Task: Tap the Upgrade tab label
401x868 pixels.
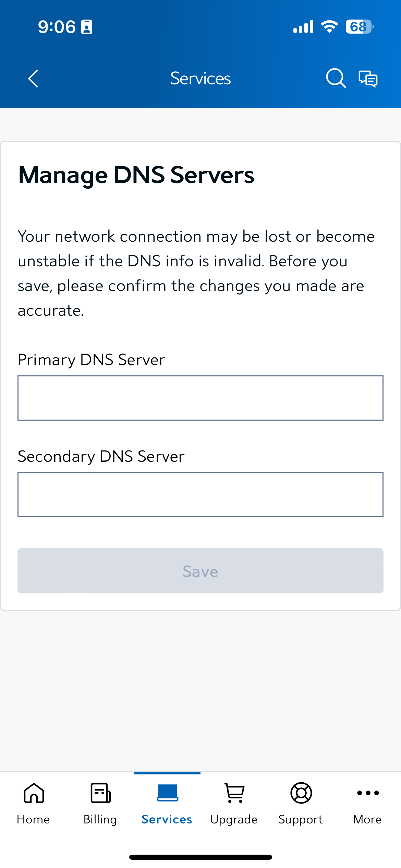Action: pyautogui.click(x=234, y=819)
